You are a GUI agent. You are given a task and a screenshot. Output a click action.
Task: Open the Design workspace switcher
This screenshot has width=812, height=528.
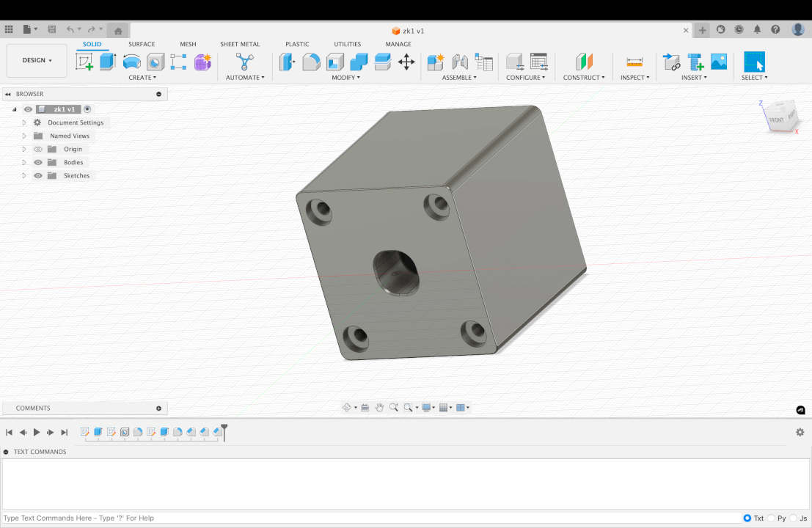(x=36, y=60)
